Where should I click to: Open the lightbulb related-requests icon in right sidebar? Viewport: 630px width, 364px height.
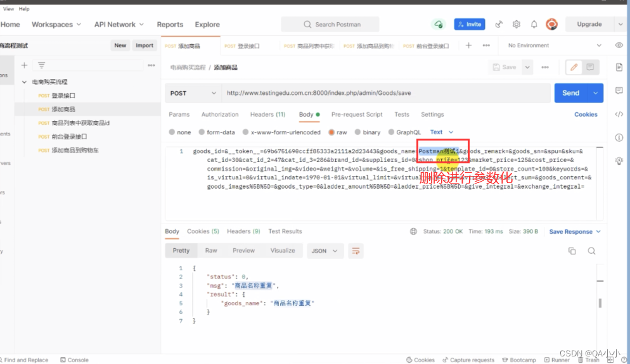tap(619, 161)
